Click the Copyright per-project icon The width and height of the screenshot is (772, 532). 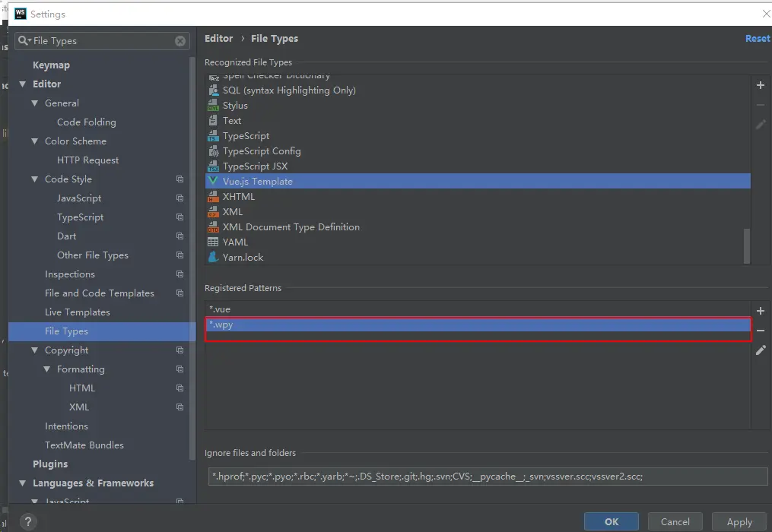179,350
